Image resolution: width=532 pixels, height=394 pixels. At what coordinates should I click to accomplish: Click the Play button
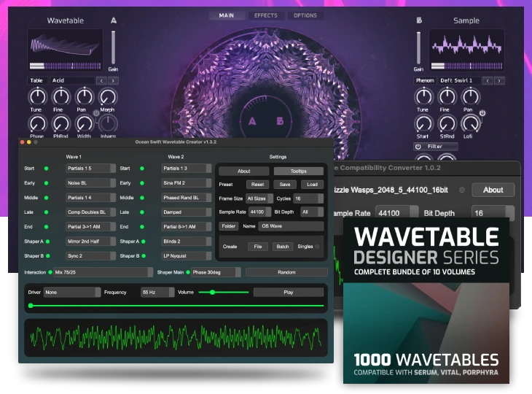tap(289, 292)
